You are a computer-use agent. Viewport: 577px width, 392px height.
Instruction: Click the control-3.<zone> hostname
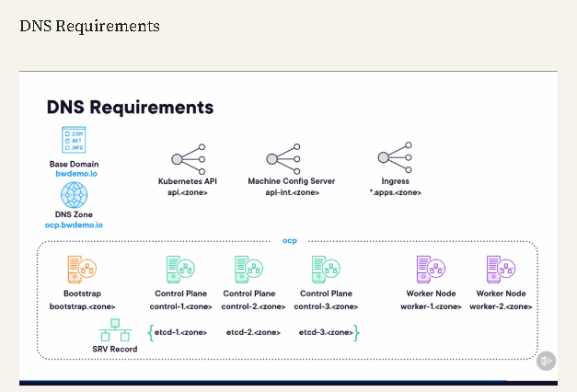tap(326, 306)
